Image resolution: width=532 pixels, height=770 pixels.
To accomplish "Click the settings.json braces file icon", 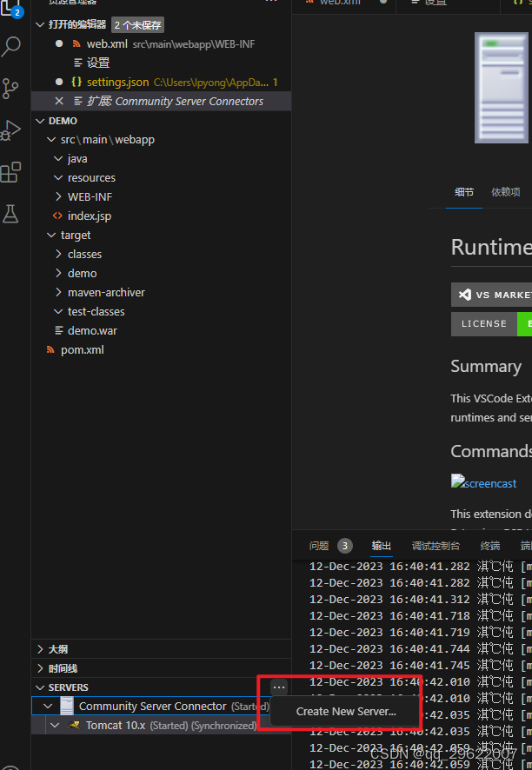I will [76, 82].
